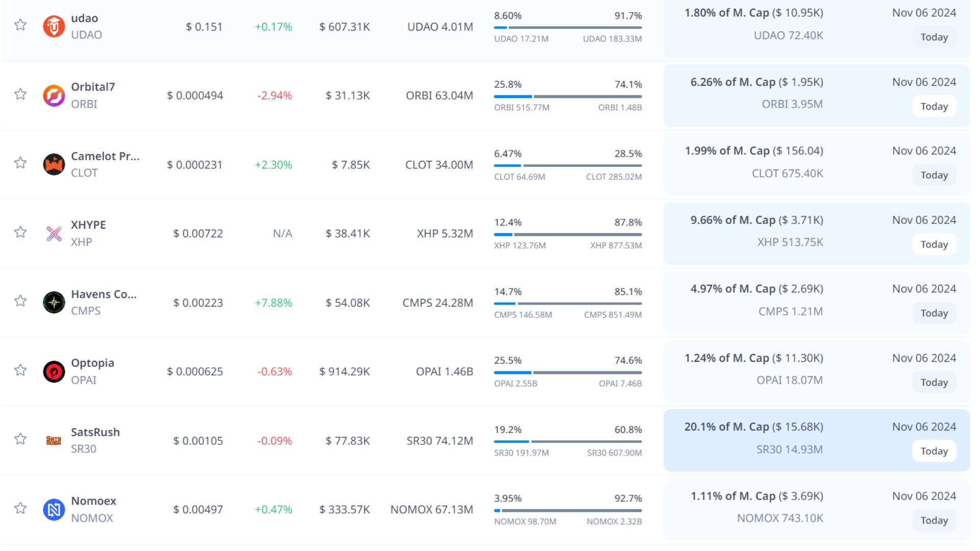Toggle favorite star for udao

[20, 24]
